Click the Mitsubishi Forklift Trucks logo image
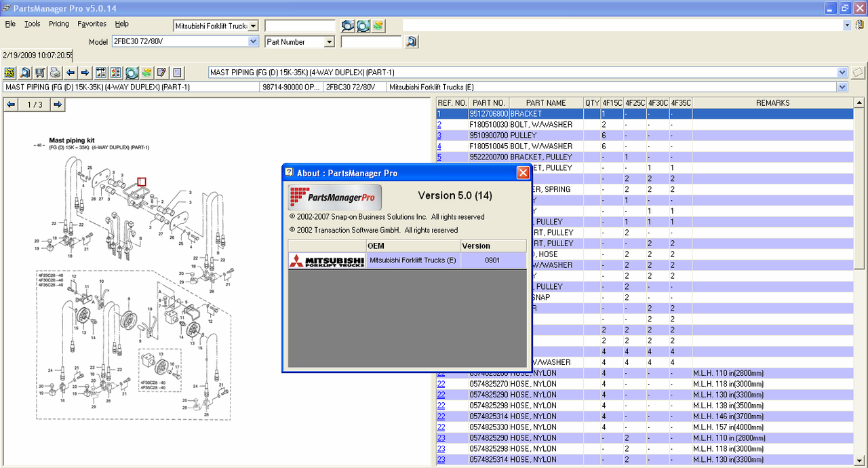The width and height of the screenshot is (868, 468). pos(327,260)
